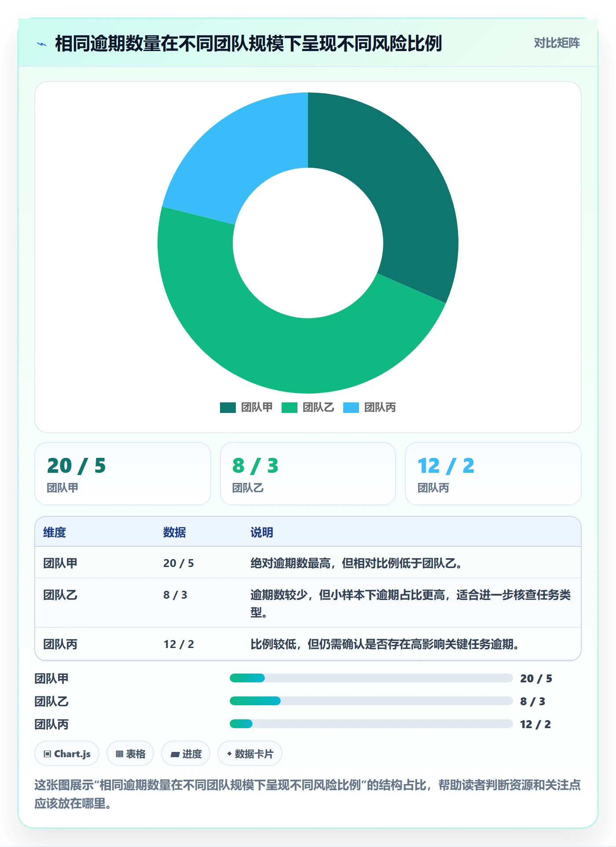Click the 团队甲 progress bar
Image resolution: width=616 pixels, height=847 pixels.
371,678
